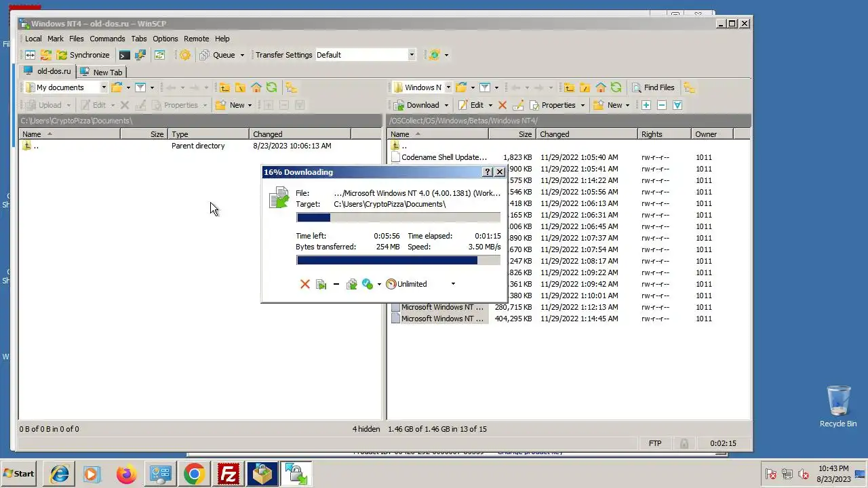Click the remote Properties button

[553, 105]
